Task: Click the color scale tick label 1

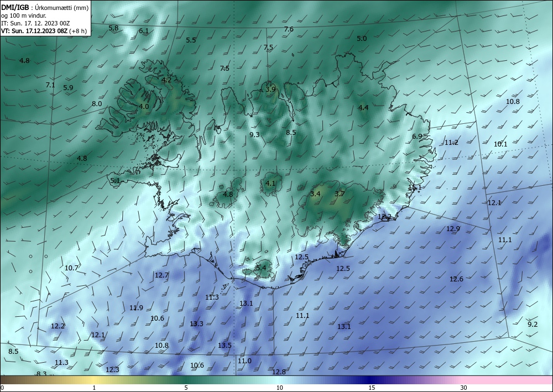Action: (x=94, y=388)
